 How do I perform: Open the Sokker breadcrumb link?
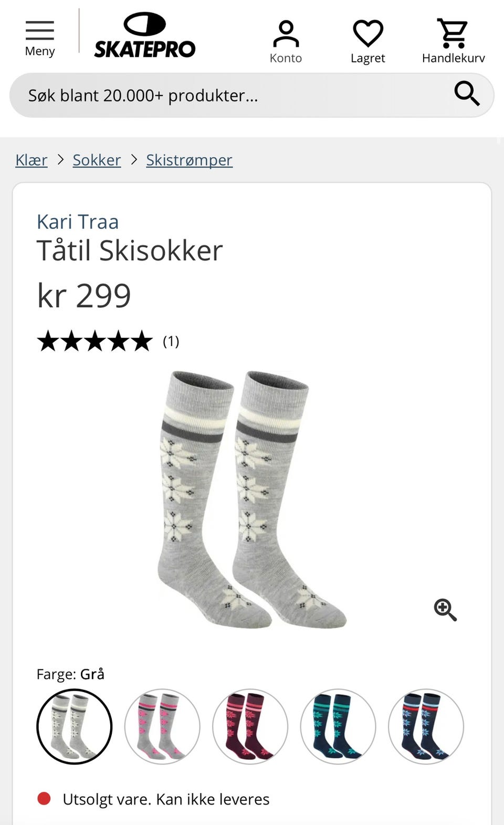point(97,160)
